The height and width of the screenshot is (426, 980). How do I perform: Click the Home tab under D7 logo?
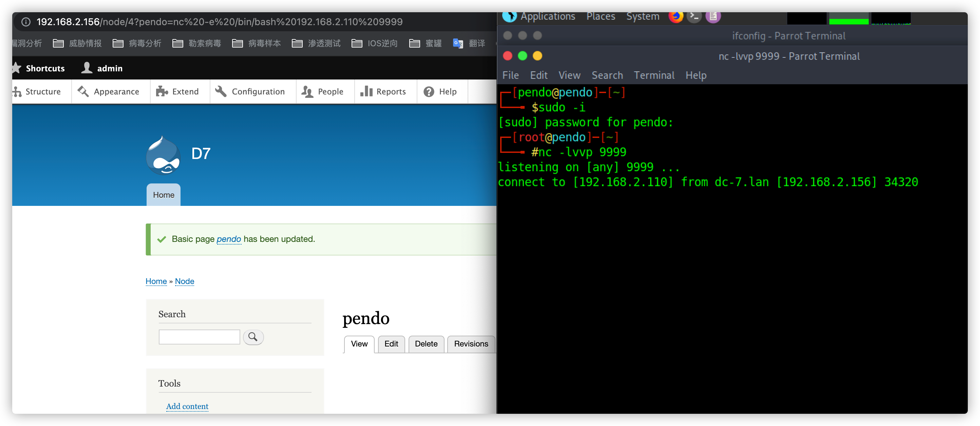click(x=164, y=195)
